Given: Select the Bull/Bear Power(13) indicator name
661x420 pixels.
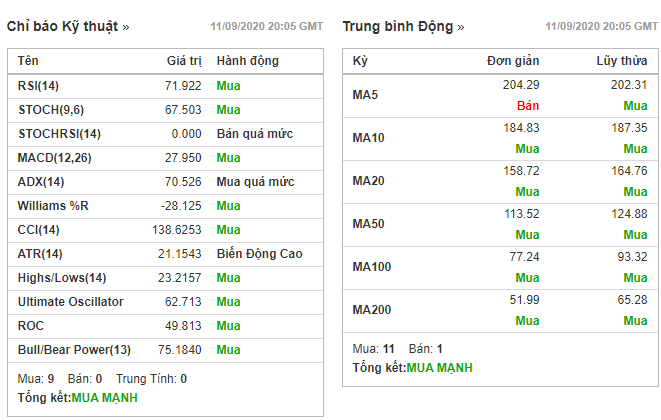Looking at the screenshot, I should click(74, 350).
